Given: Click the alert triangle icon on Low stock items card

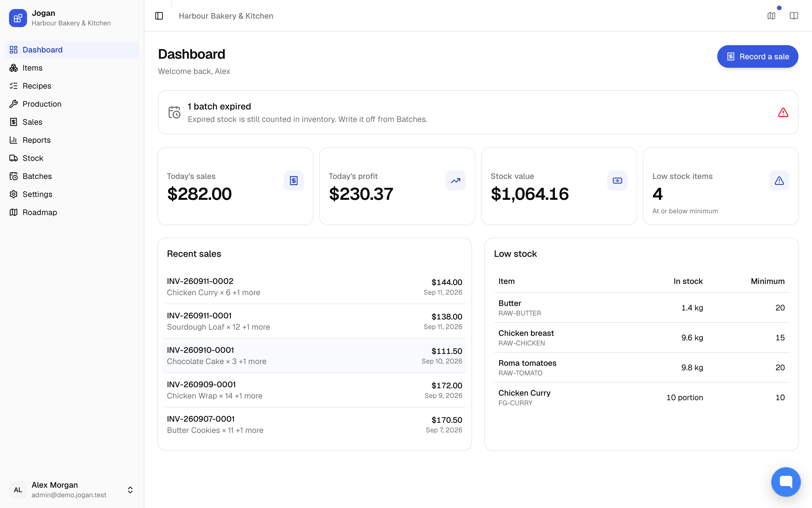Looking at the screenshot, I should pyautogui.click(x=779, y=181).
